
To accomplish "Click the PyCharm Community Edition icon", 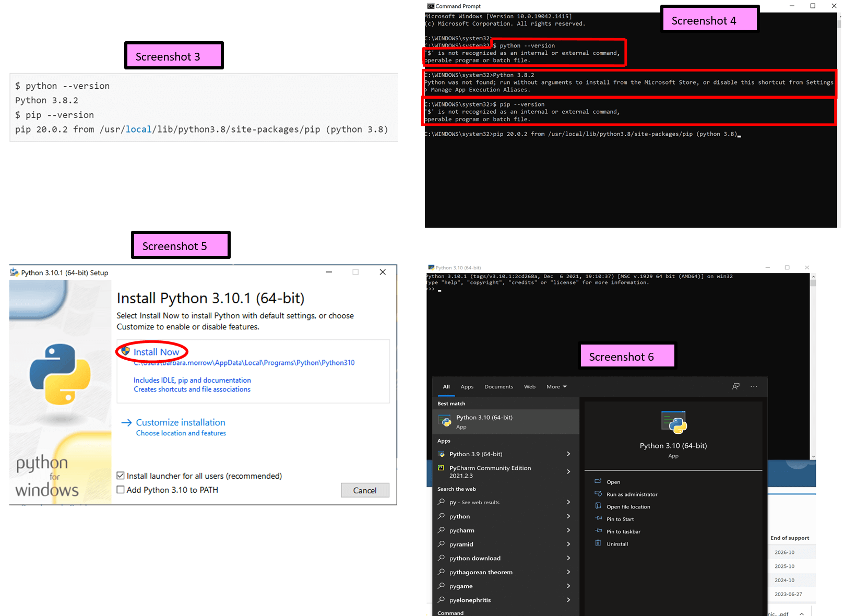I will coord(441,468).
